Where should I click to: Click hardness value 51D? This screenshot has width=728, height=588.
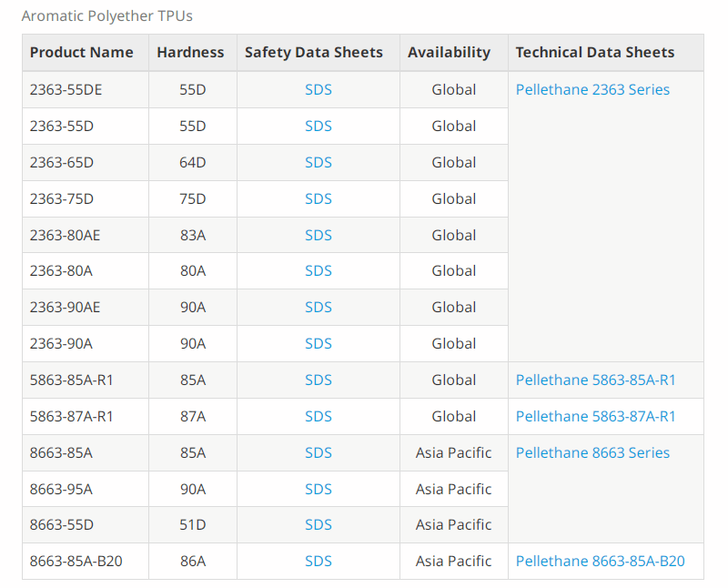(x=193, y=525)
